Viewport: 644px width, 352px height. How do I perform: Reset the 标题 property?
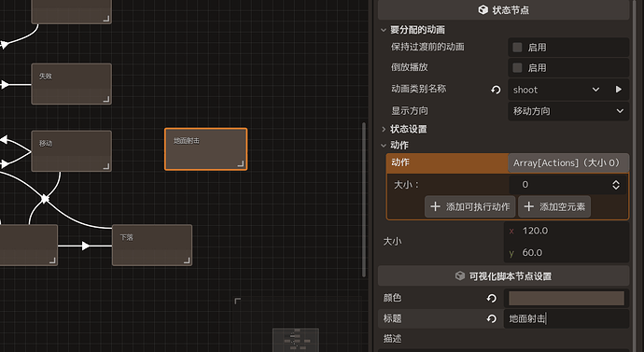tap(492, 318)
